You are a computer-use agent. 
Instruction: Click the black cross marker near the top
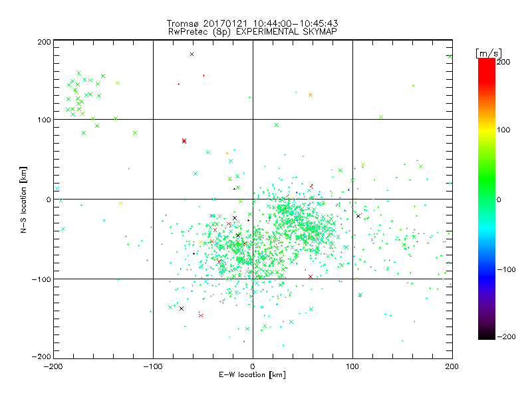tap(192, 55)
